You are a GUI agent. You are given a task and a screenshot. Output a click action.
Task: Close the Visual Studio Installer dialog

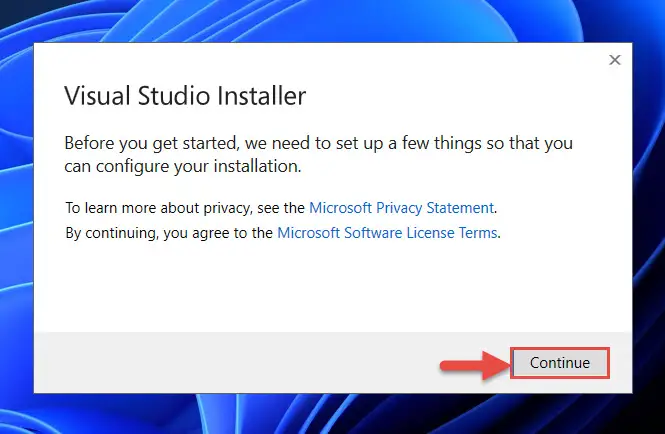pos(615,60)
